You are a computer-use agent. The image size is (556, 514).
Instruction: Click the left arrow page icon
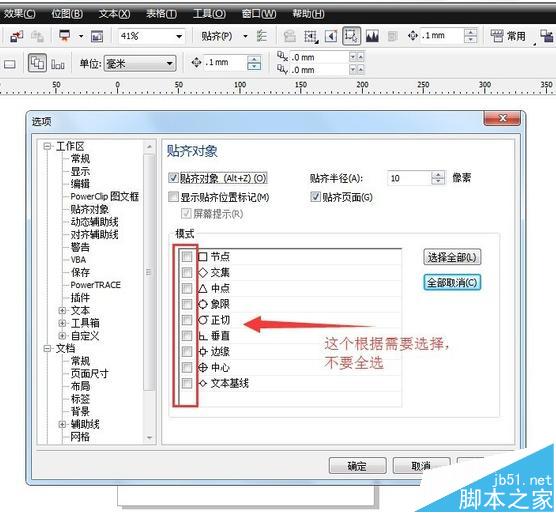[x=331, y=36]
